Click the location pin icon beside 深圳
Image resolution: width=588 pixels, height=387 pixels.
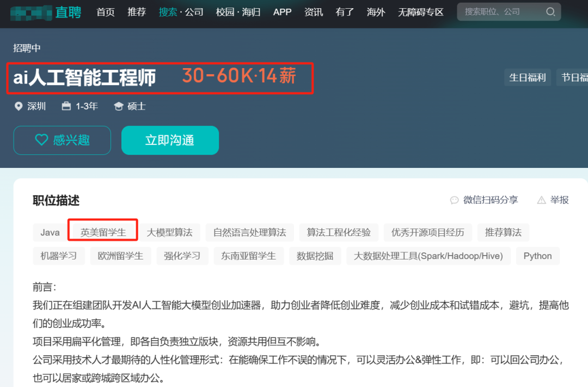coord(19,106)
